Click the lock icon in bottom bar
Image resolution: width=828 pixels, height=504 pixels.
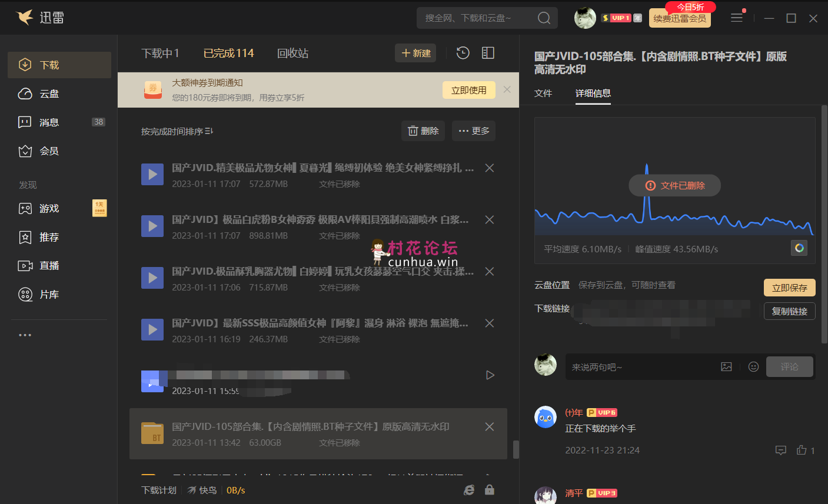click(x=490, y=489)
